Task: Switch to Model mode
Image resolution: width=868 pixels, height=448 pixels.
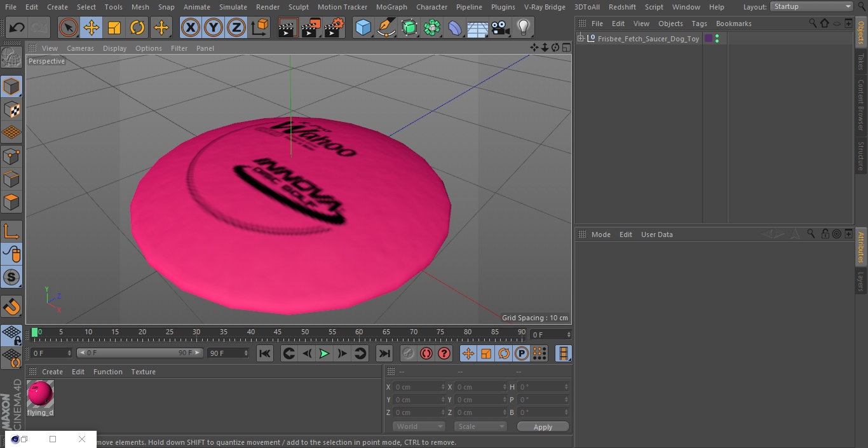Action: [x=11, y=86]
